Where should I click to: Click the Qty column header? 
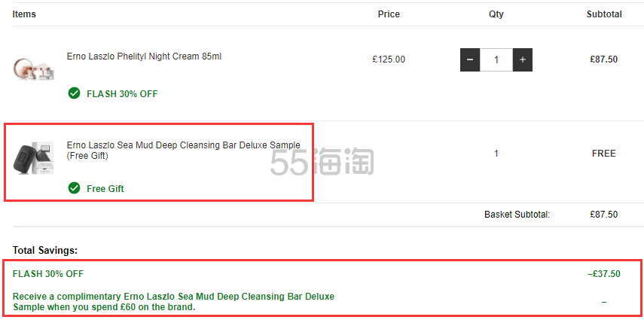496,14
